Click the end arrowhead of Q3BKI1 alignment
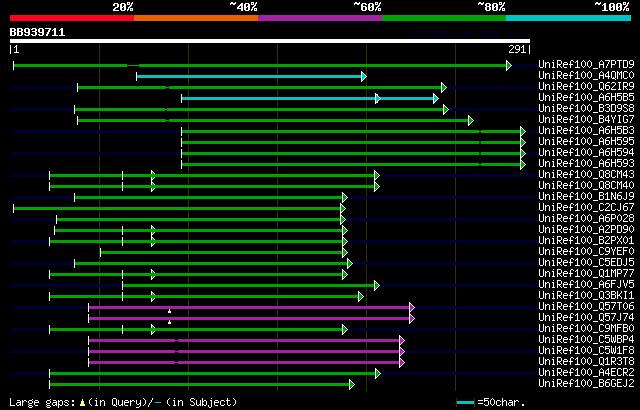 [361, 296]
